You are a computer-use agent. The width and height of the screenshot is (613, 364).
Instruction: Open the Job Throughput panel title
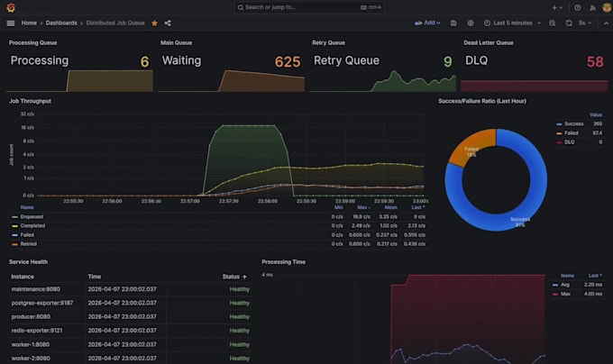point(30,101)
